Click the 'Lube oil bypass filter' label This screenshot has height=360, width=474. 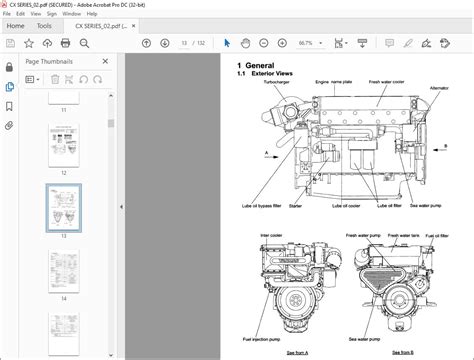(x=262, y=206)
